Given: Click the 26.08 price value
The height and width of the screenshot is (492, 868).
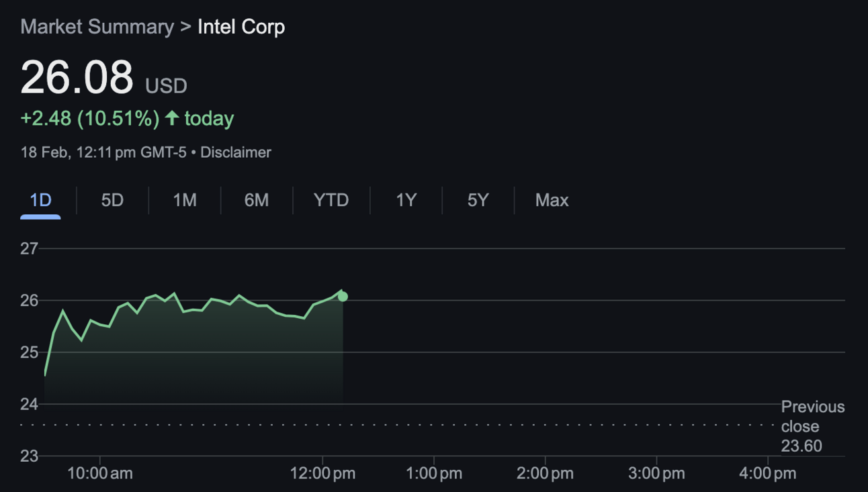Looking at the screenshot, I should [x=77, y=77].
